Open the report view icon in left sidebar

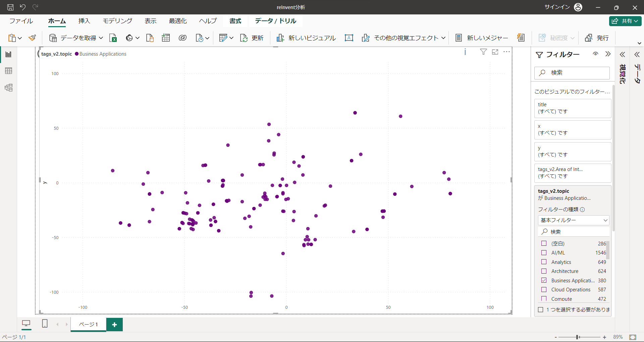[9, 54]
